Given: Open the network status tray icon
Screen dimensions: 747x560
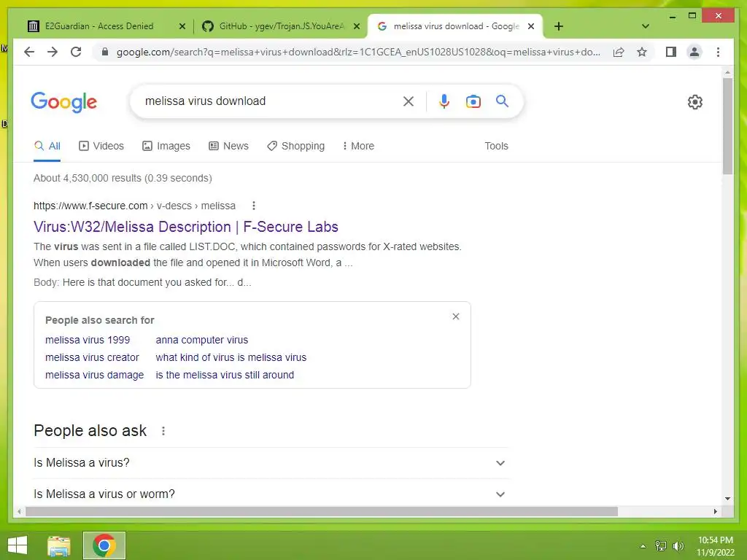Looking at the screenshot, I should (x=661, y=546).
